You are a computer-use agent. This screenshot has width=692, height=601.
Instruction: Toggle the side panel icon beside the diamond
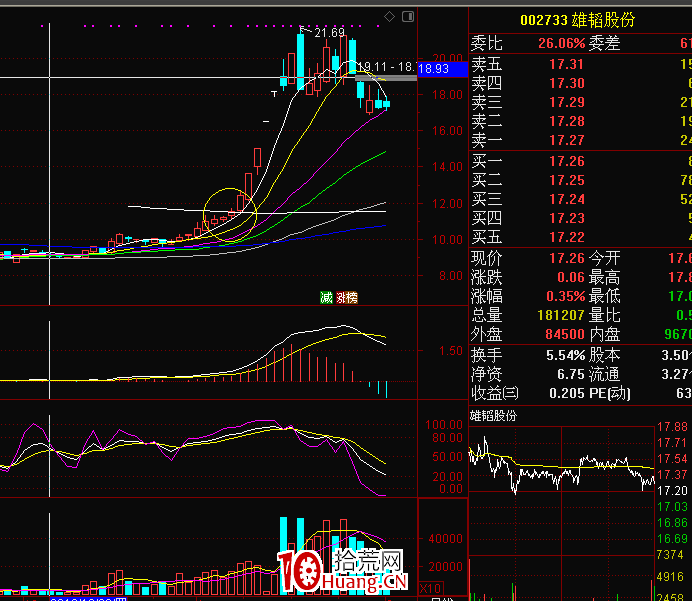coord(406,16)
